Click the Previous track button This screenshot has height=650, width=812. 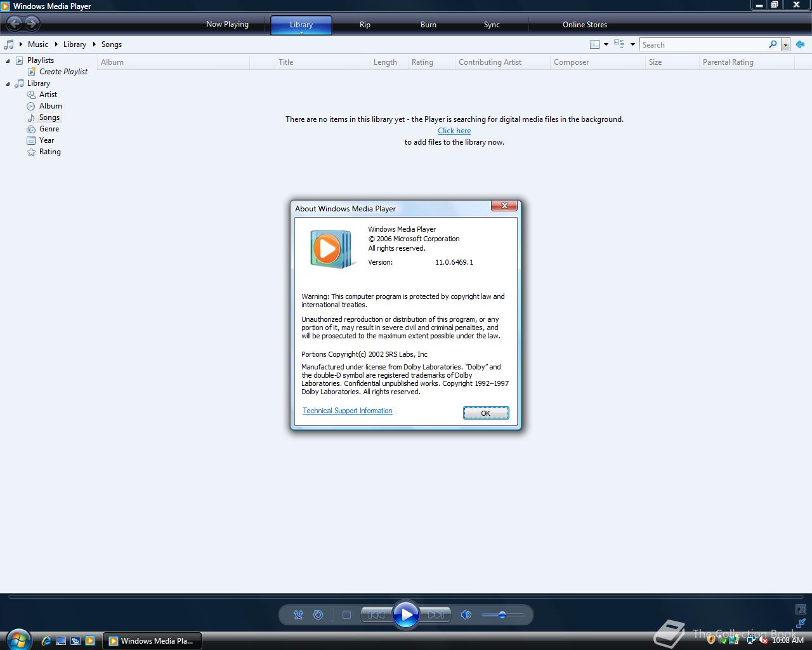[377, 614]
